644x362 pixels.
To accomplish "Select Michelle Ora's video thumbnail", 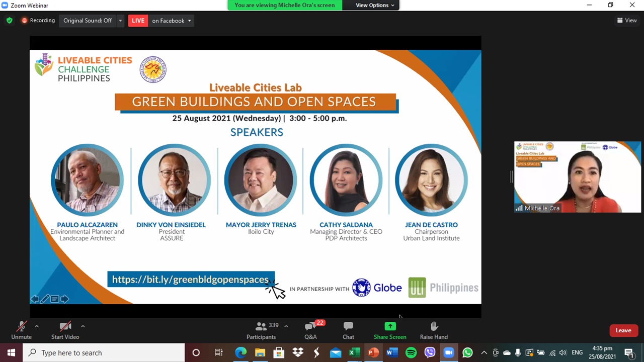I will 577,177.
